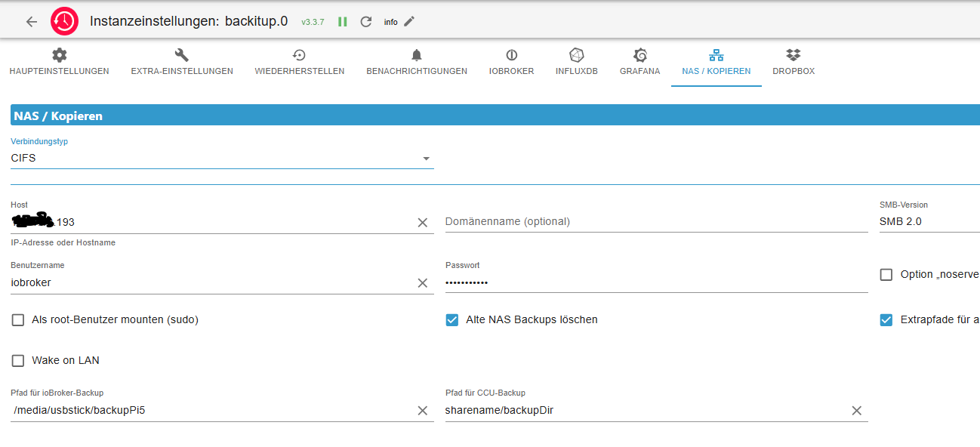Toggle the 'Option noserverino' checkbox
980x447 pixels.
coord(886,275)
